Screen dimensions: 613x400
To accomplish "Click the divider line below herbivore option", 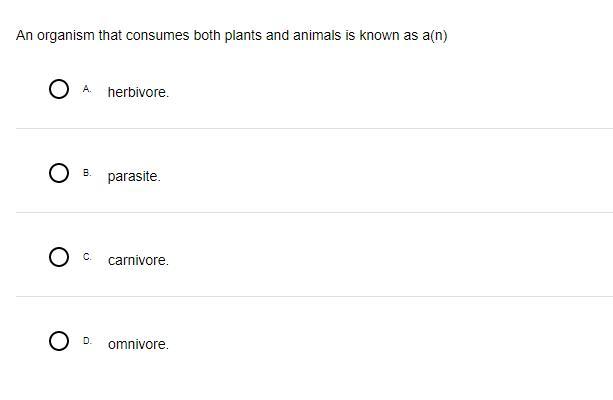I will [x=314, y=128].
